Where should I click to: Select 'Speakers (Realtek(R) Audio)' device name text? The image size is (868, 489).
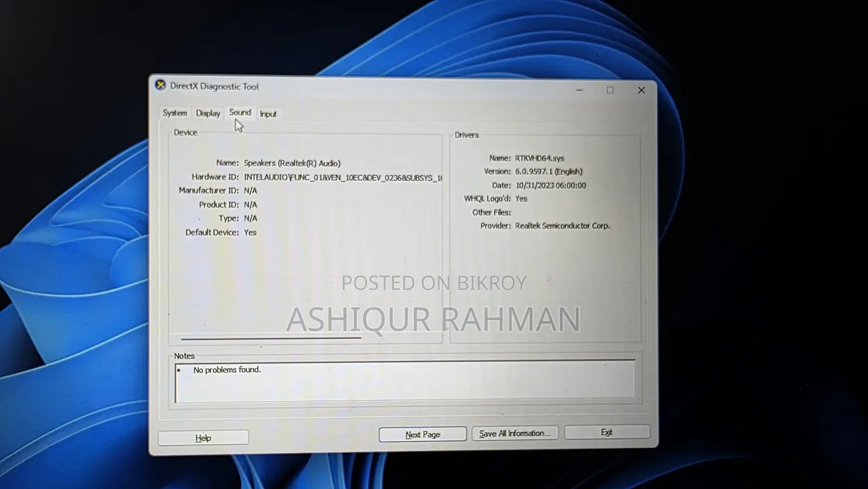point(292,163)
